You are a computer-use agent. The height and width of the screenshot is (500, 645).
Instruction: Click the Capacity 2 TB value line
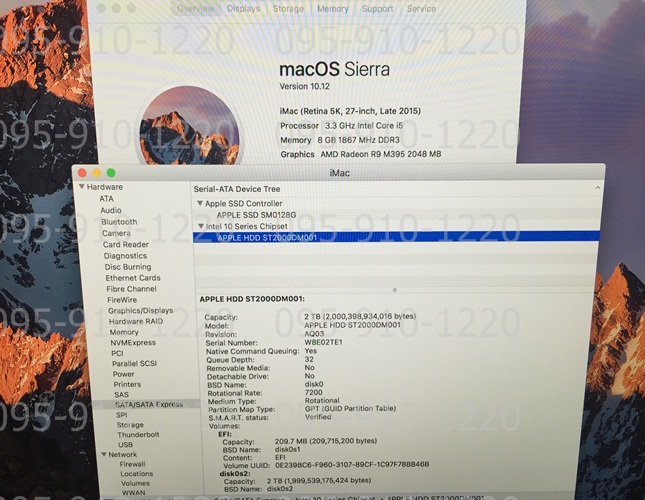click(360, 316)
